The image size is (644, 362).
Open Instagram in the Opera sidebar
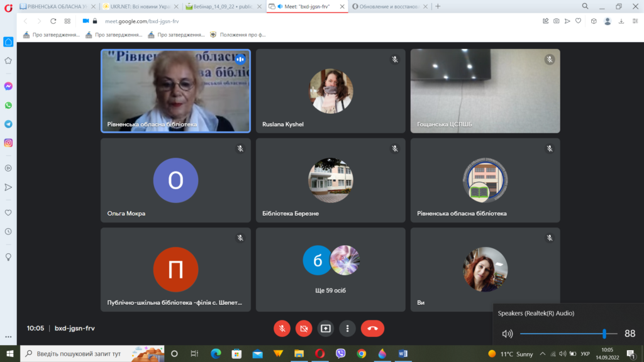tap(8, 143)
